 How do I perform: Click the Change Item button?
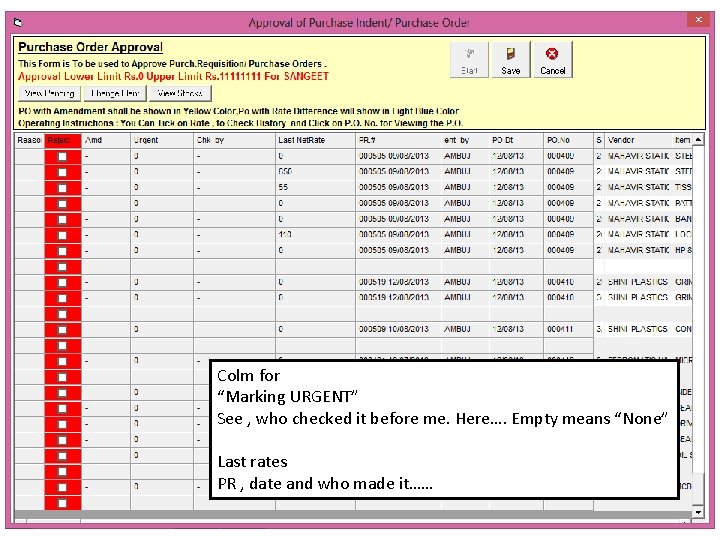[x=115, y=93]
